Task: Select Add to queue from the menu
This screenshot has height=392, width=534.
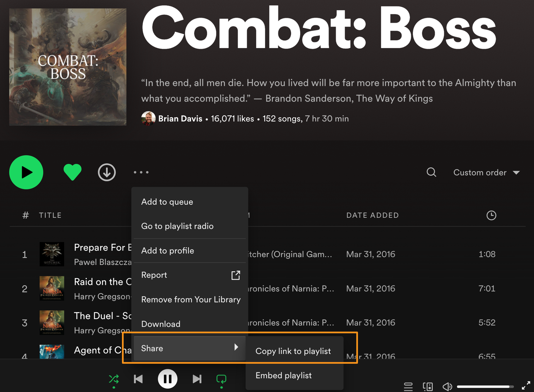Action: point(167,202)
